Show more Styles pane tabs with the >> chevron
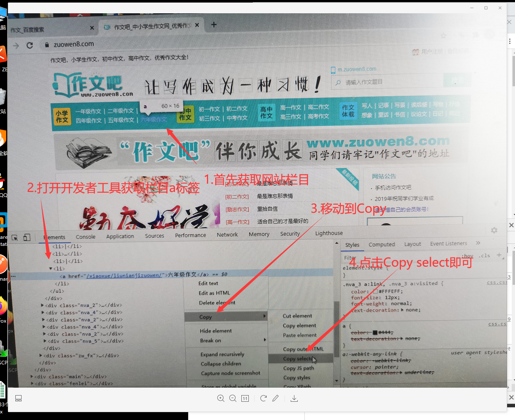This screenshot has width=515, height=420. [x=478, y=243]
